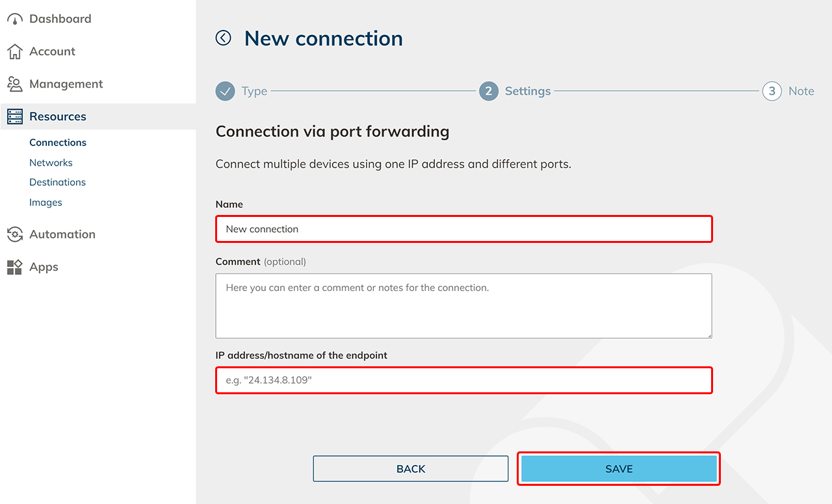Select step 2 Settings circle

(x=489, y=92)
